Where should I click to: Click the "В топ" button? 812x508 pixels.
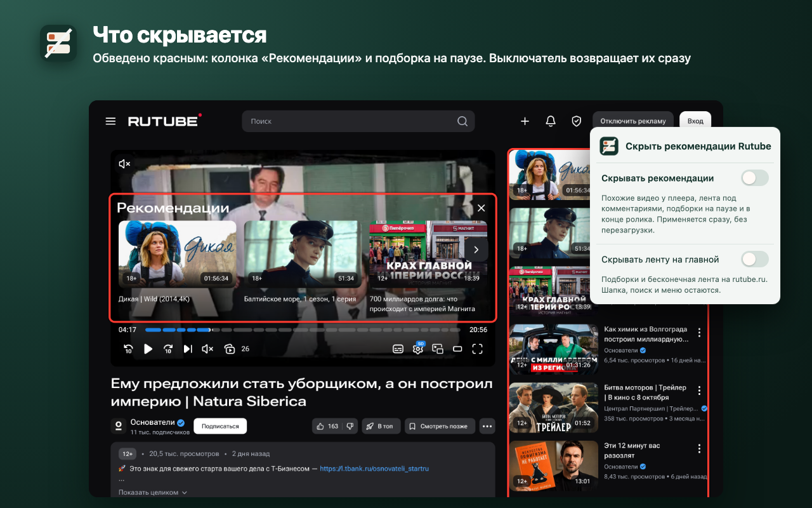point(381,426)
